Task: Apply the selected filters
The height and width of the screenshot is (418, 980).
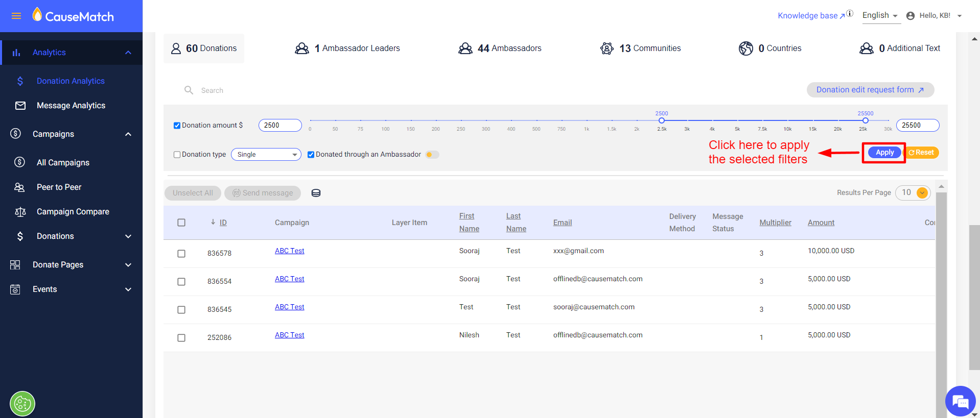Action: point(884,153)
